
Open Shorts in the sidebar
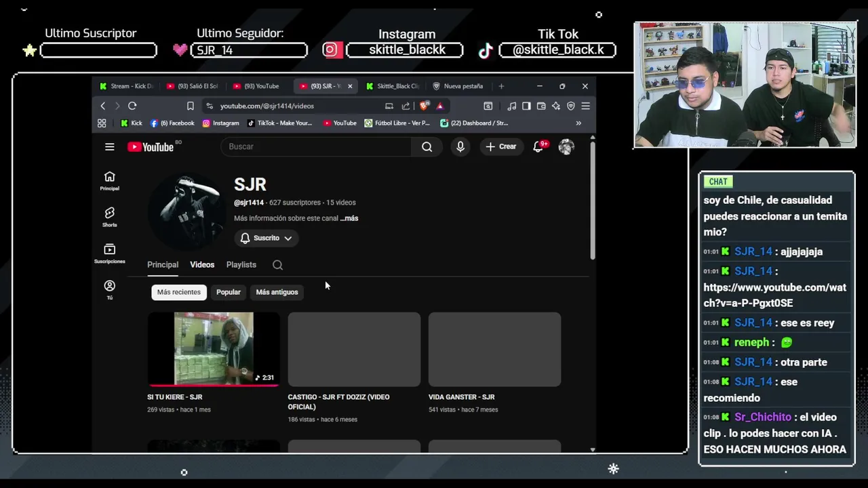(109, 217)
